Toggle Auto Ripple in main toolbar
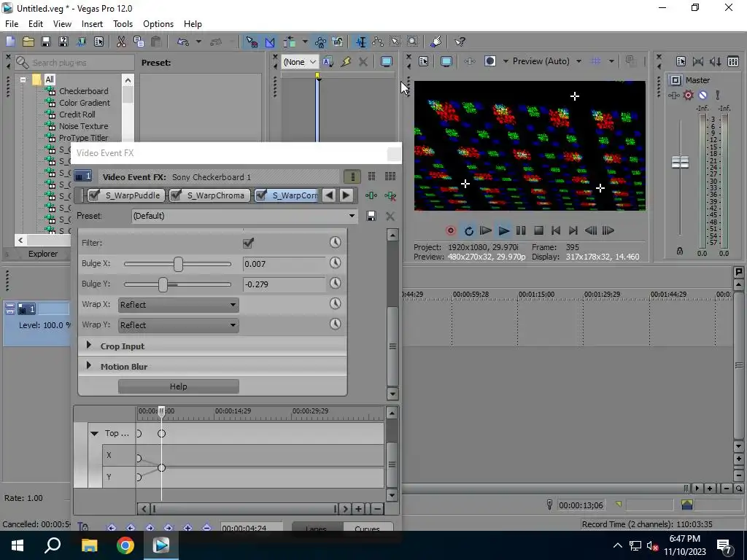This screenshot has height=560, width=747. pyautogui.click(x=290, y=42)
